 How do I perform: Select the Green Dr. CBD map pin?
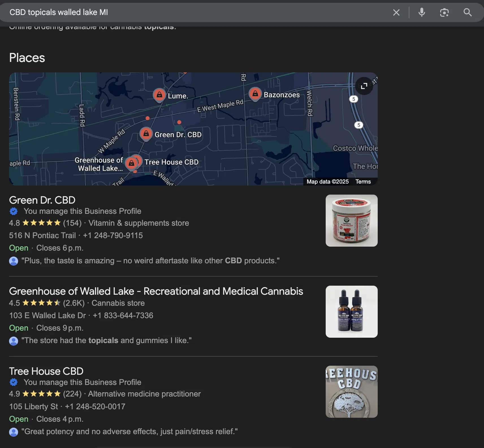pyautogui.click(x=146, y=134)
